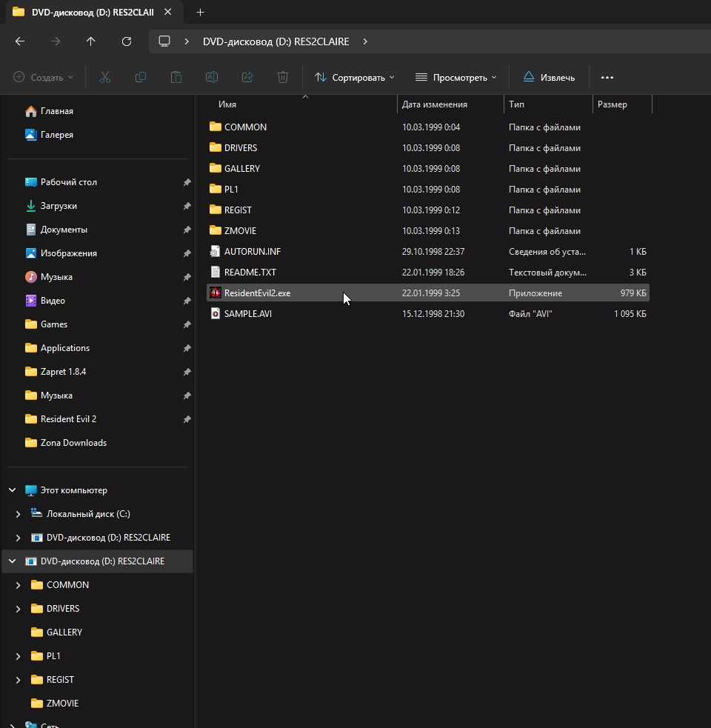Collapse Этот компьютер tree node

point(13,490)
